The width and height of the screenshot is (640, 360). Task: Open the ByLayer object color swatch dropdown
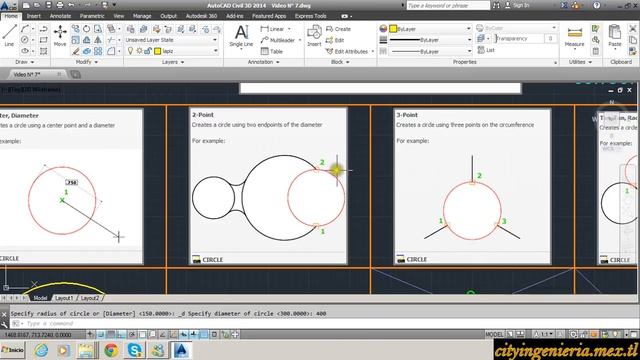tap(430, 29)
